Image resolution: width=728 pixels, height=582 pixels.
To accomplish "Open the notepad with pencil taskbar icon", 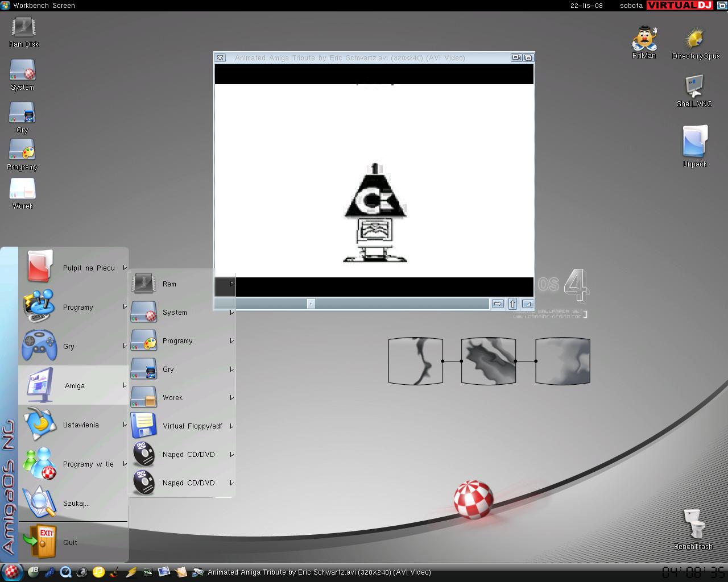I will [x=181, y=572].
